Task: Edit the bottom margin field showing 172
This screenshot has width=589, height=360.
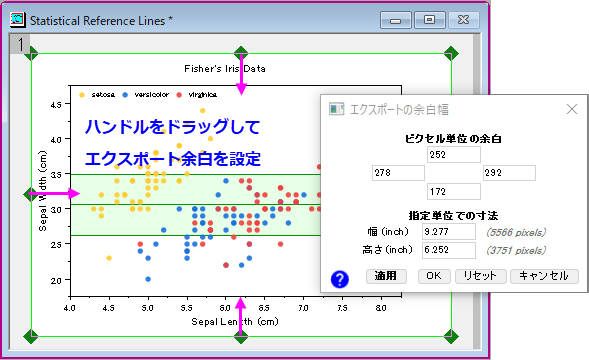Action: [x=453, y=192]
